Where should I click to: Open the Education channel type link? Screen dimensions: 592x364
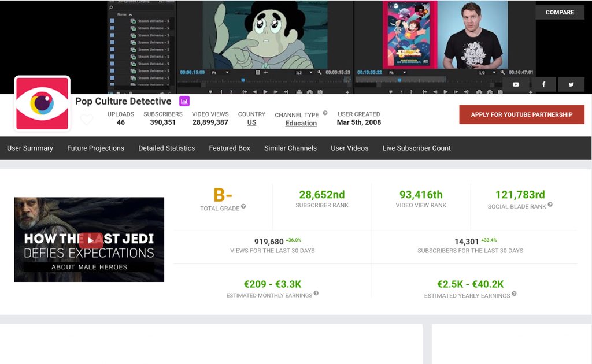(301, 123)
